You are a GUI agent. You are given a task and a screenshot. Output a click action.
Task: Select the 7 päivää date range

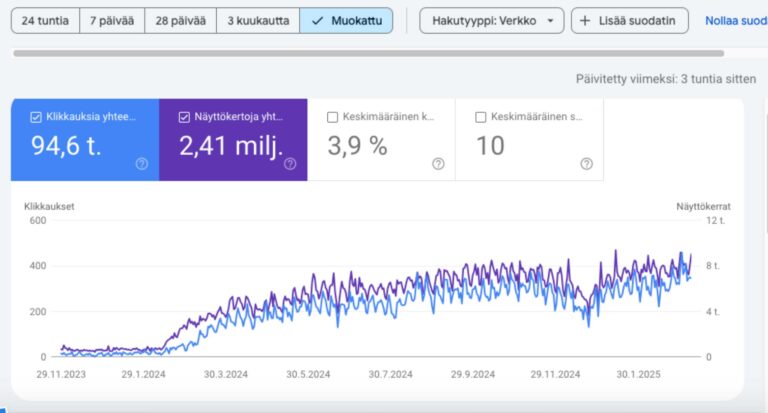click(x=113, y=21)
